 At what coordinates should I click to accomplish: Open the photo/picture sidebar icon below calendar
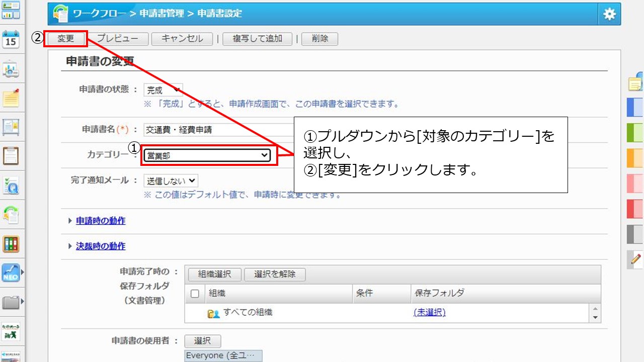click(11, 69)
